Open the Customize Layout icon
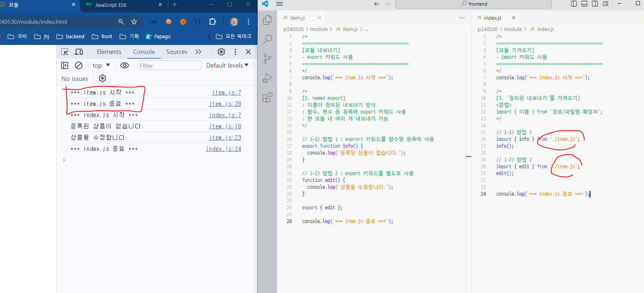The image size is (644, 293). (x=605, y=4)
